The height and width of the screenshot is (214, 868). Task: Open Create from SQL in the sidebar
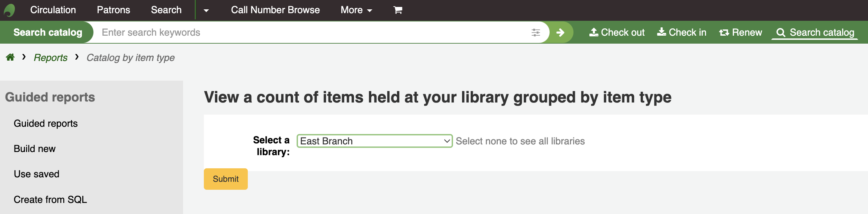tap(50, 200)
